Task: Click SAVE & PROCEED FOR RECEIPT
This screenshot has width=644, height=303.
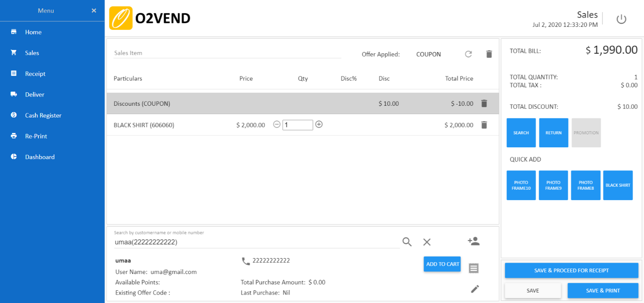Action: tap(571, 270)
